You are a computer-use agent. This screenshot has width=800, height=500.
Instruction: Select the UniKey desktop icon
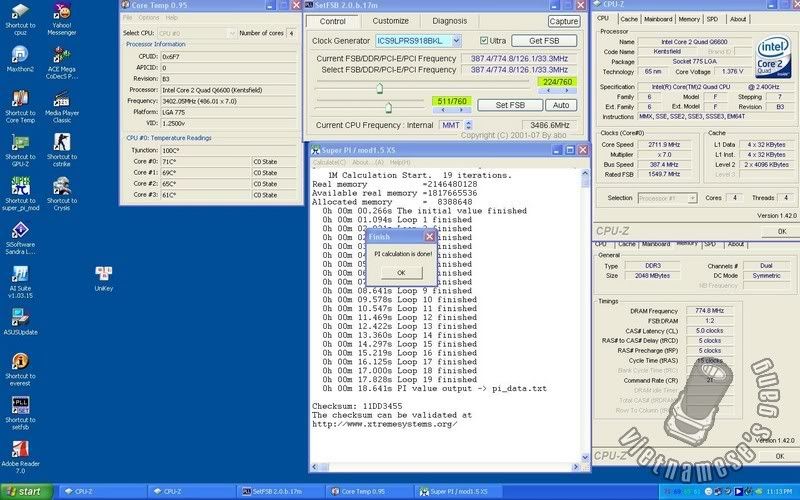click(104, 279)
